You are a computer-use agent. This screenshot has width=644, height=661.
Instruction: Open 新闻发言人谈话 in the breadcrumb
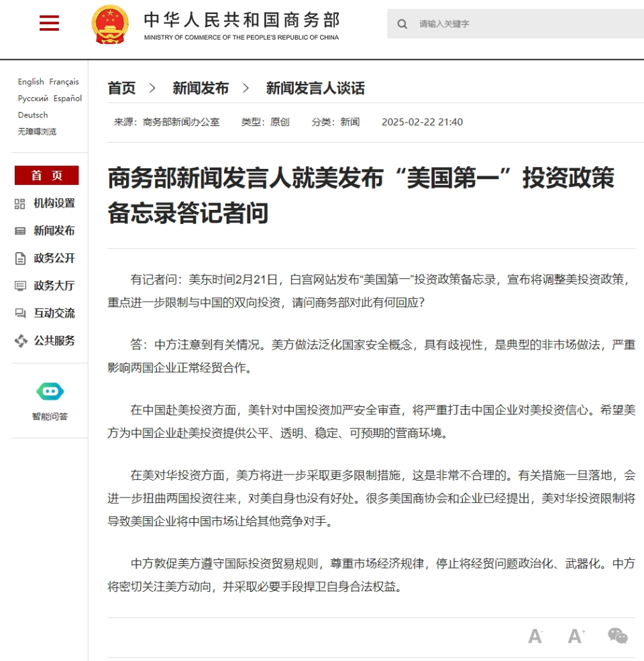pyautogui.click(x=315, y=88)
